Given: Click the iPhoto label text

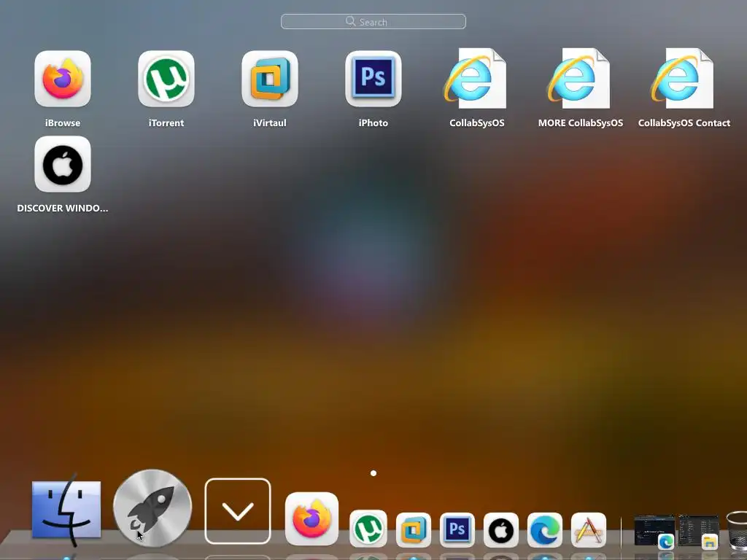Looking at the screenshot, I should coord(373,122).
